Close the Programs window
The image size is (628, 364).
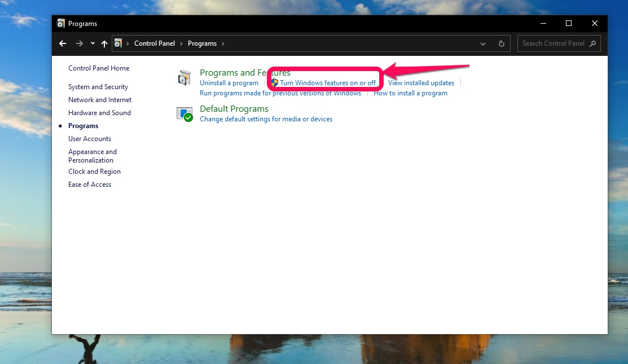(595, 23)
